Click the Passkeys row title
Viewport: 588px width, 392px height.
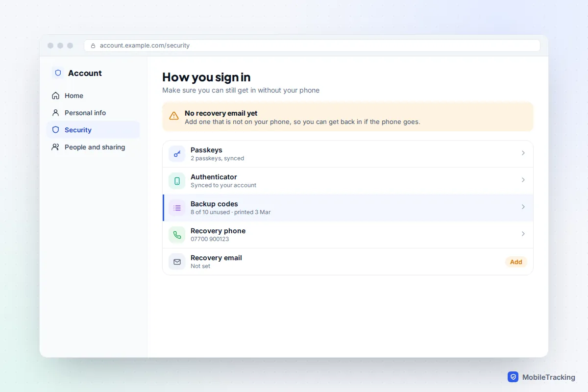206,150
